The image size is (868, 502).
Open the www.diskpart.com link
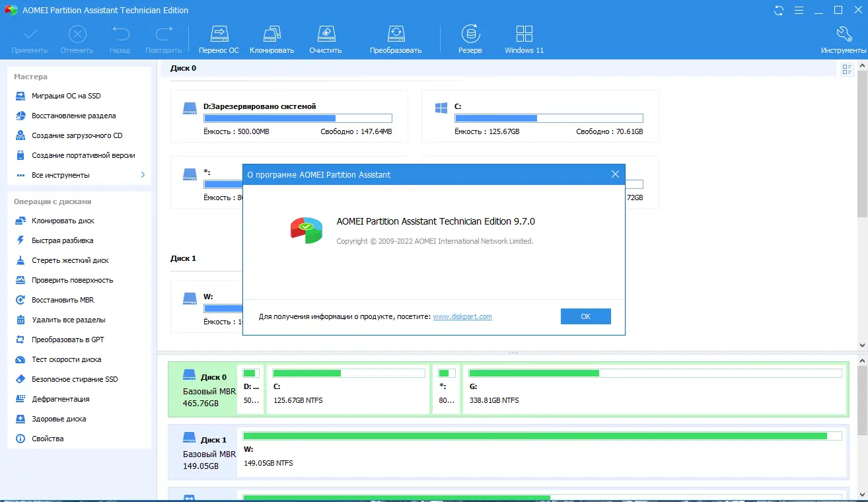[x=462, y=316]
